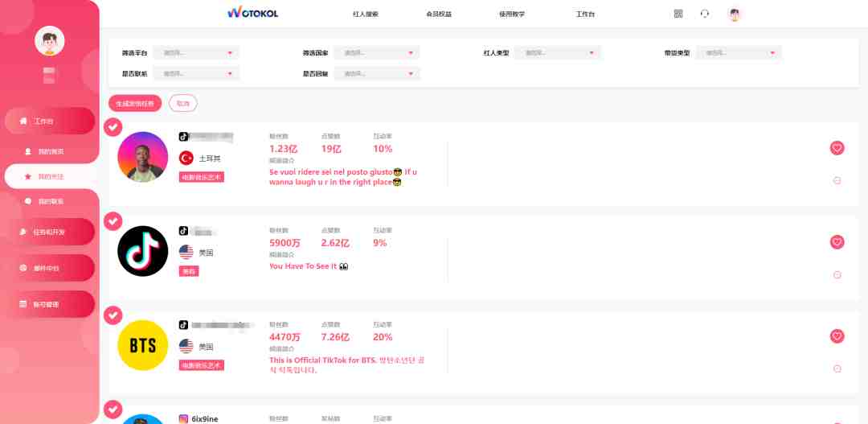This screenshot has height=424, width=868.
Task: Open the 带货类型 dropdown
Action: coord(739,52)
